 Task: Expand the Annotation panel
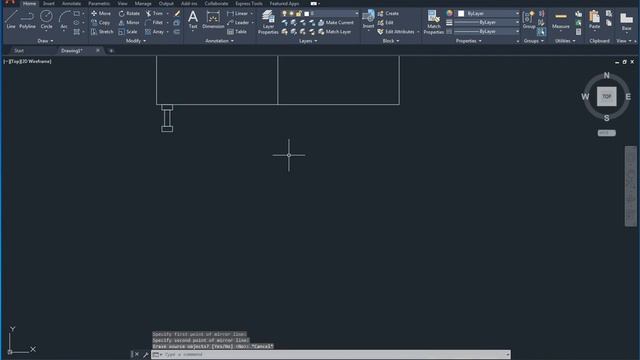(220, 41)
